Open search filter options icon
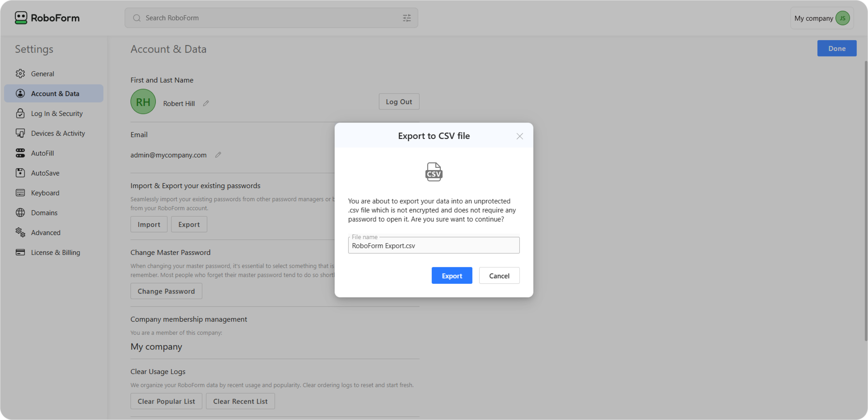The height and width of the screenshot is (420, 868). (x=407, y=18)
